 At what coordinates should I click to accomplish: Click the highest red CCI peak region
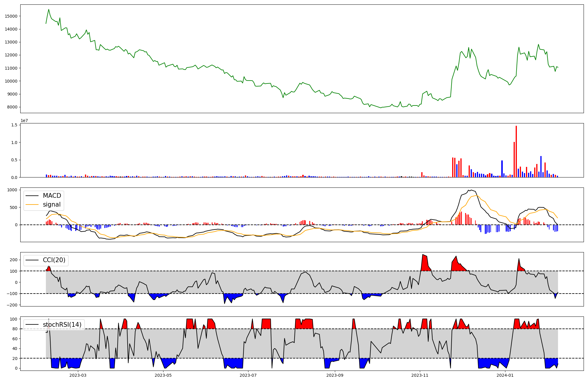pyautogui.click(x=425, y=262)
